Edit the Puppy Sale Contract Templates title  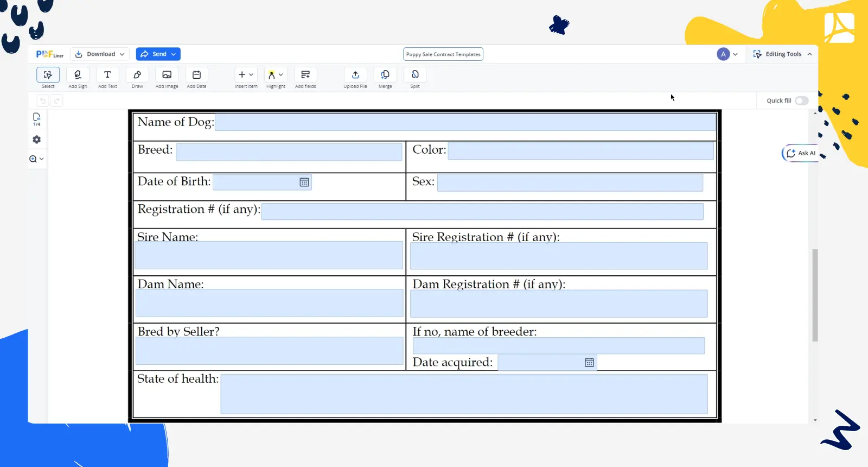[443, 54]
